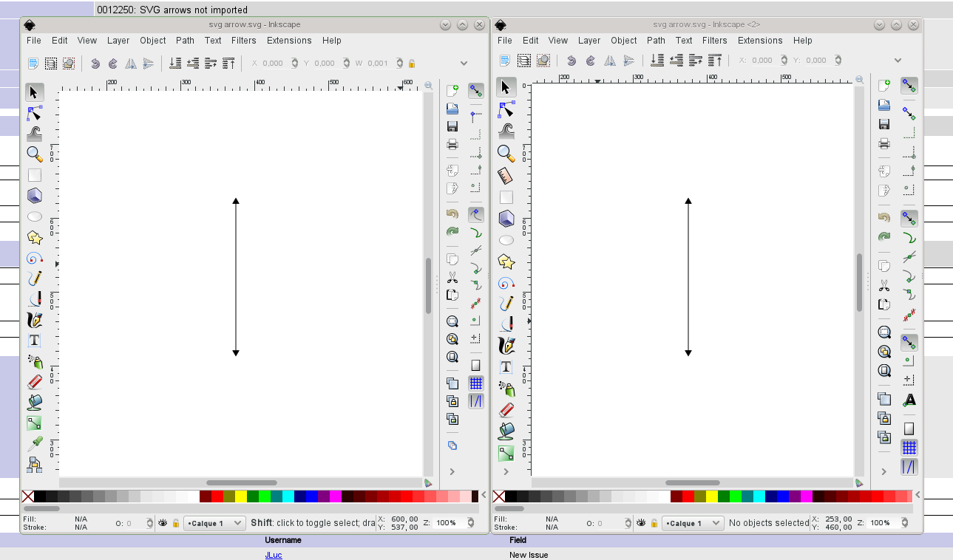The height and width of the screenshot is (560, 953).
Task: Select the Star tool in left window
Action: click(x=34, y=237)
